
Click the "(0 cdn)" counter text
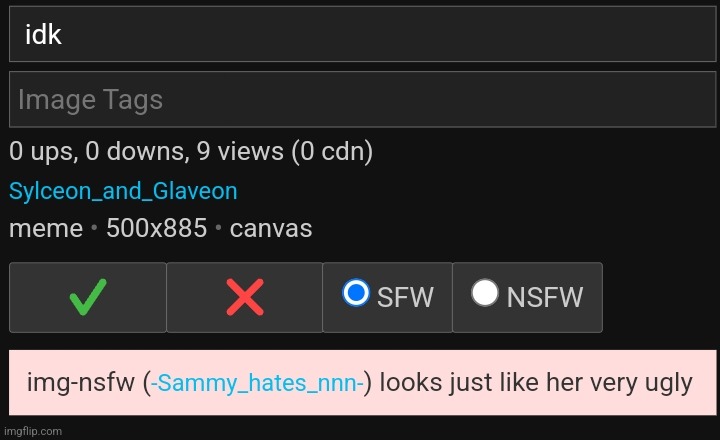(332, 152)
